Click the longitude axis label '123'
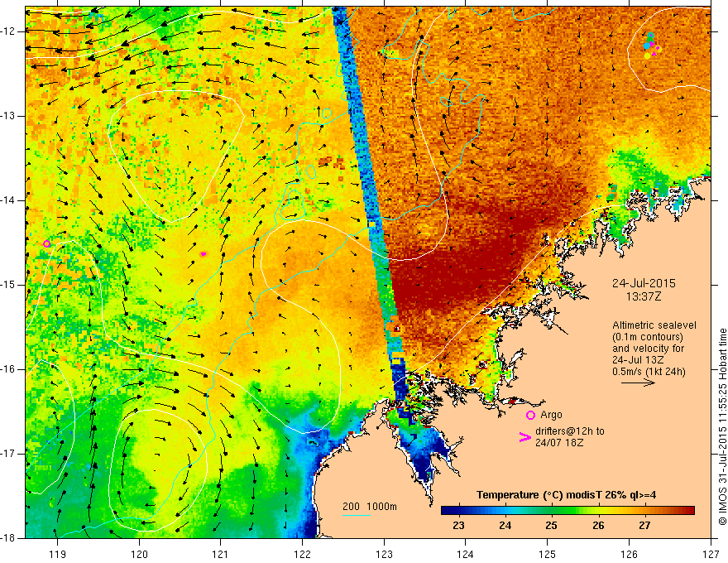This screenshot has height=563, width=728. (384, 554)
